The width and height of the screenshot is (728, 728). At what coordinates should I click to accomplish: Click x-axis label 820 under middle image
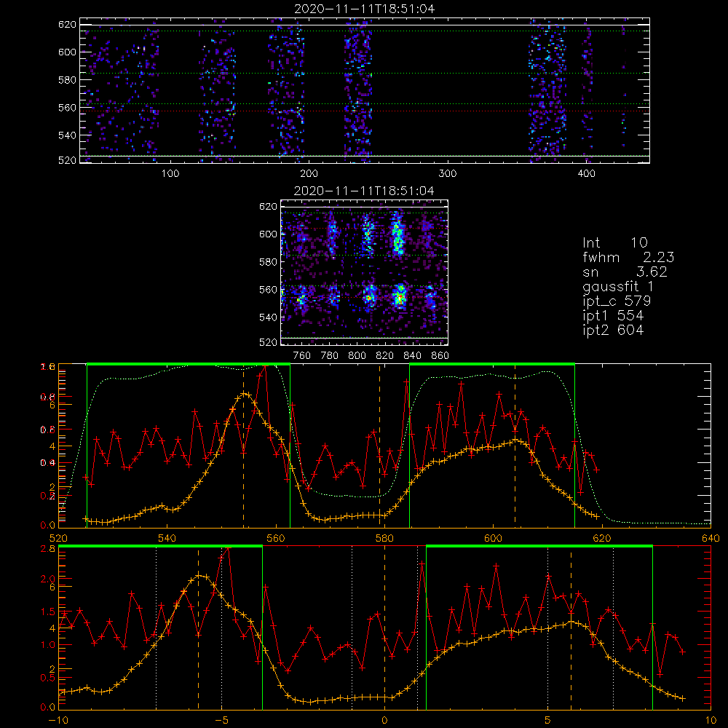tap(385, 356)
